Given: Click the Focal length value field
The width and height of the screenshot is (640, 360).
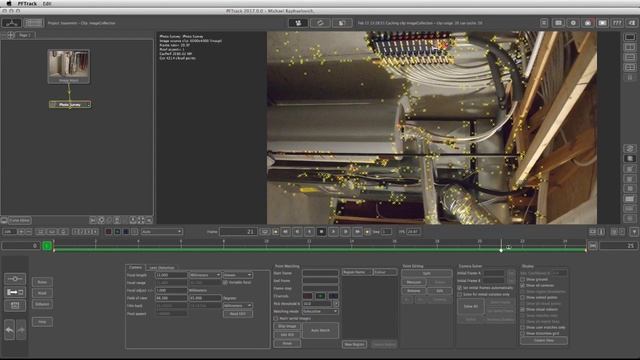Looking at the screenshot, I should [171, 275].
